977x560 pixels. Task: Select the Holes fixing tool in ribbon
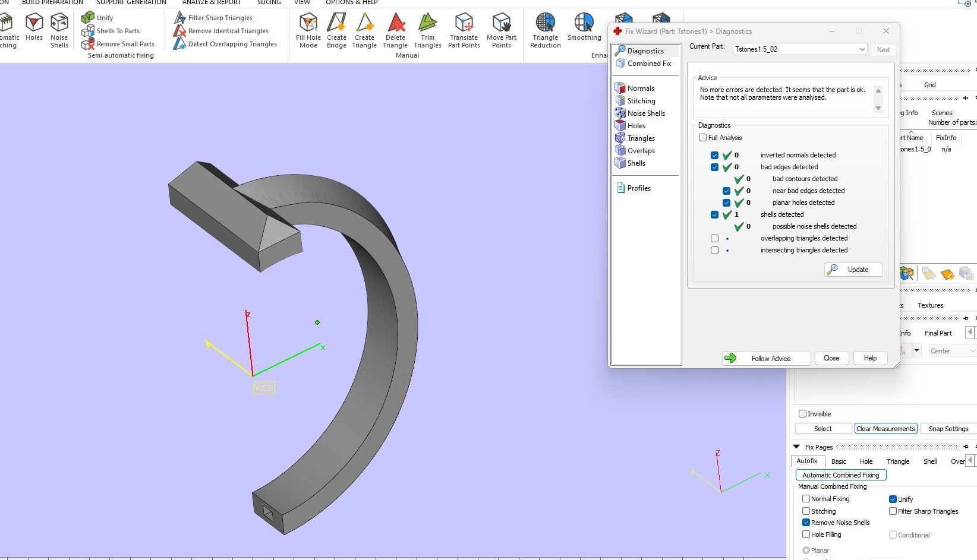[x=34, y=28]
